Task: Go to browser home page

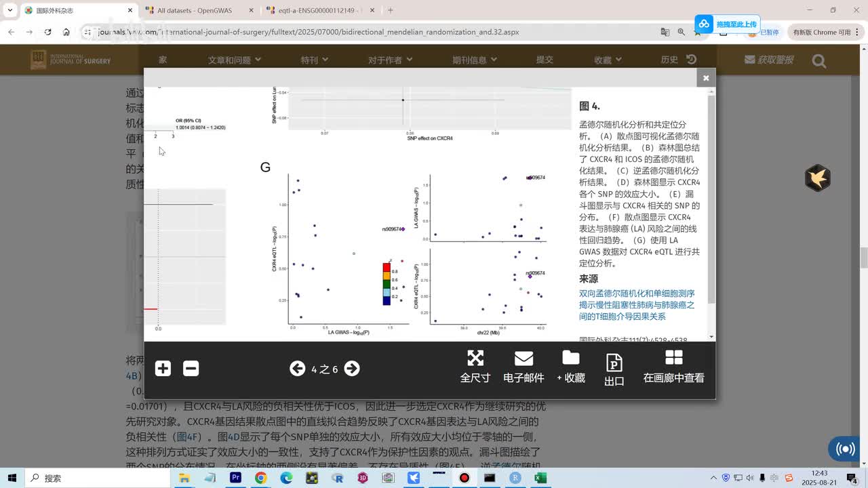Action: tap(66, 32)
